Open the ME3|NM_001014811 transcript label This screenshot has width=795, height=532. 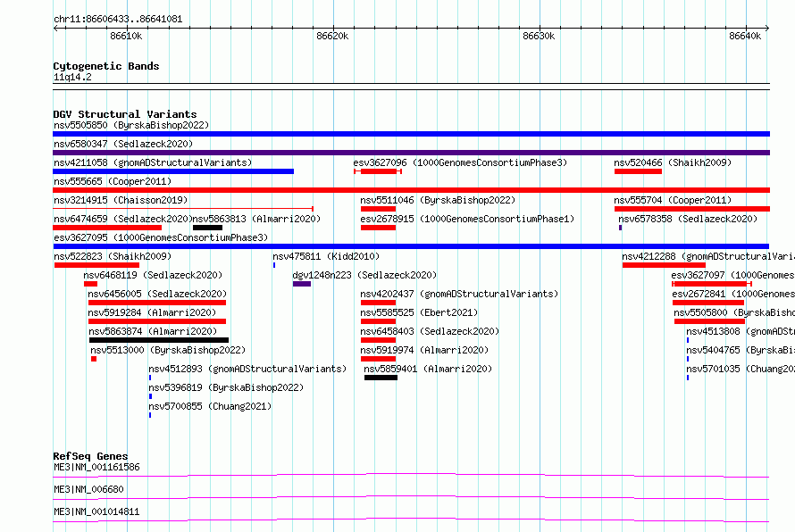[x=96, y=511]
